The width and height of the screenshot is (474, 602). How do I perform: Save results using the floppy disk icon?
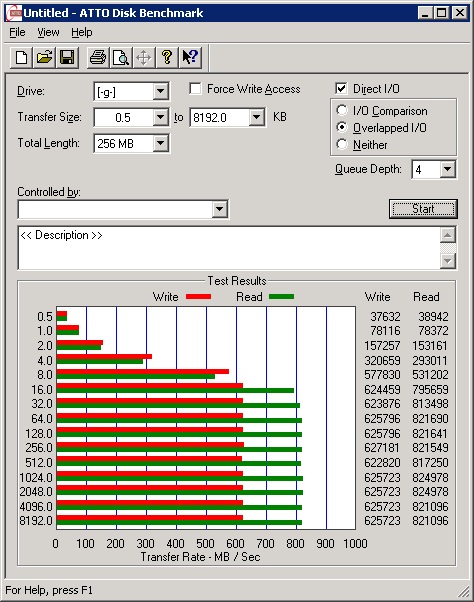click(67, 58)
